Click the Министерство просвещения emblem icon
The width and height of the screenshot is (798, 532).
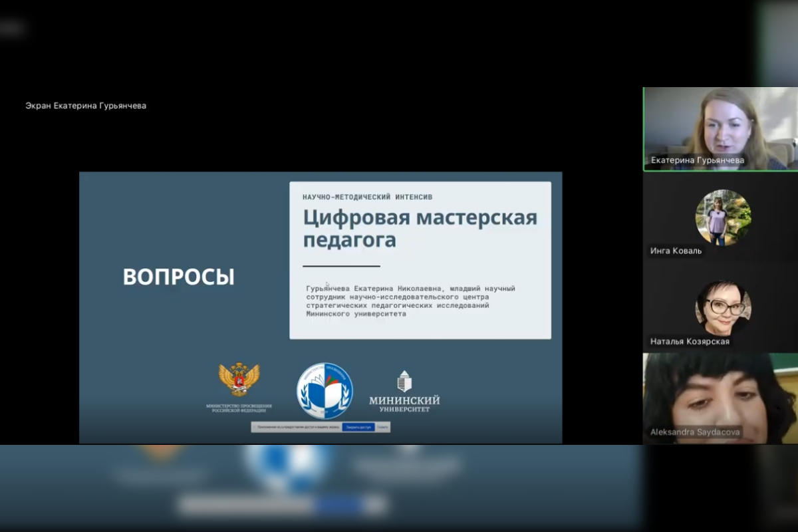239,380
